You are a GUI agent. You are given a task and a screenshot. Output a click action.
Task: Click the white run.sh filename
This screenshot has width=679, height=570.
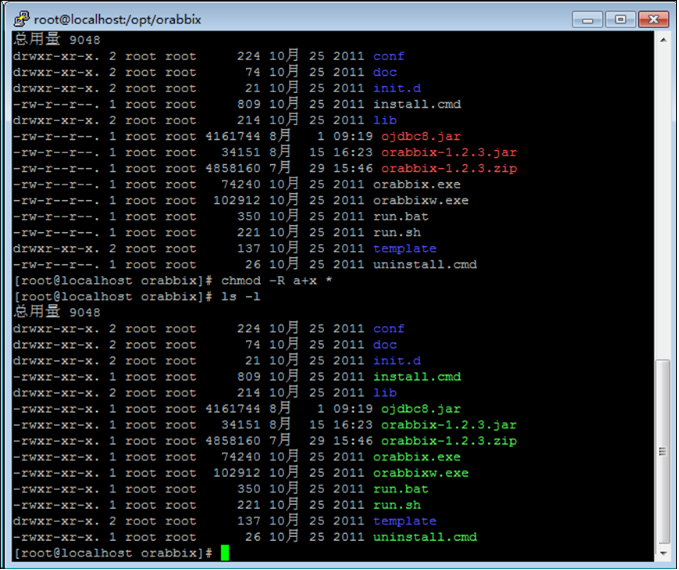[x=397, y=233]
